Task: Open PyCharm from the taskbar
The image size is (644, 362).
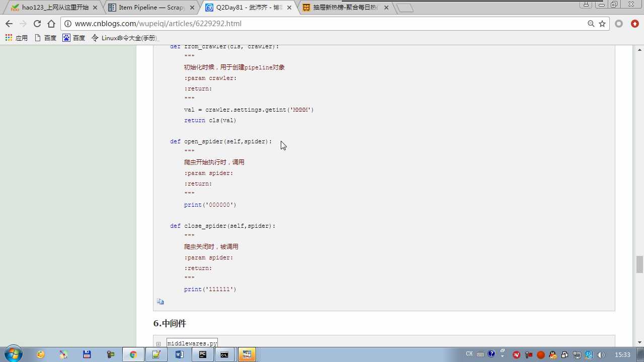Action: click(203, 354)
